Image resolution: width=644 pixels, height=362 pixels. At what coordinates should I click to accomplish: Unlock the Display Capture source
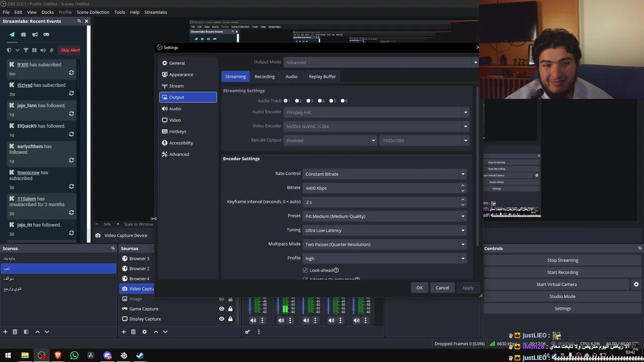(230, 319)
